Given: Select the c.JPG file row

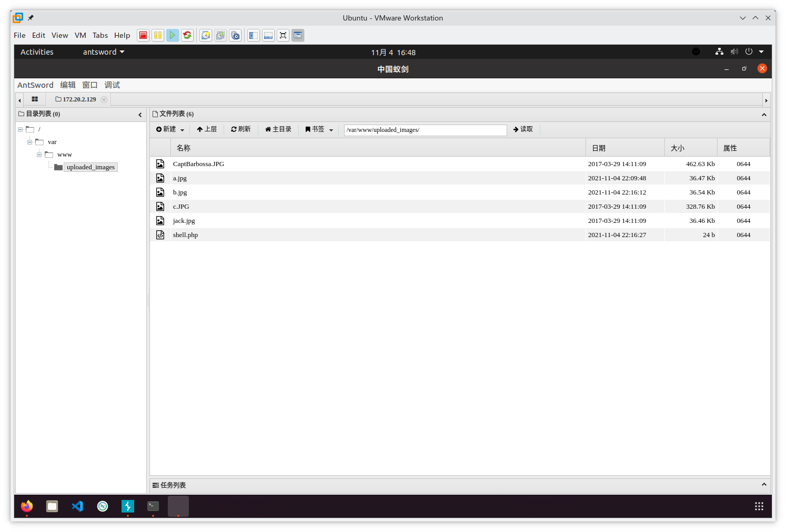Looking at the screenshot, I should click(460, 207).
